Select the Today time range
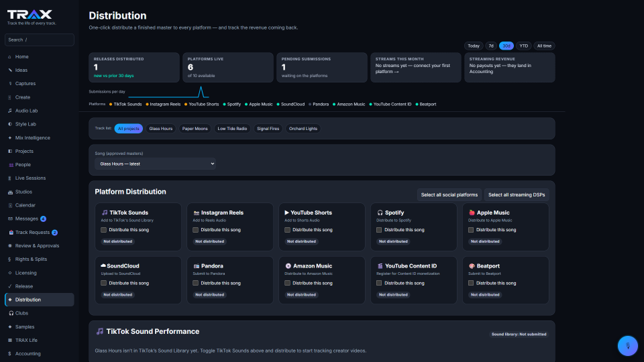644x362 pixels. (x=473, y=46)
